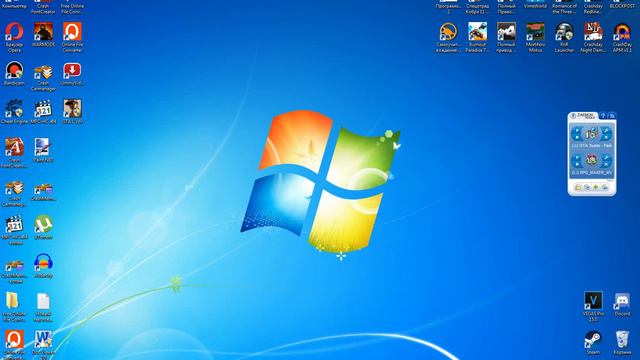The width and height of the screenshot is (640, 360).
Task: Launch VEGAS Pro 15.0
Action: point(593,301)
